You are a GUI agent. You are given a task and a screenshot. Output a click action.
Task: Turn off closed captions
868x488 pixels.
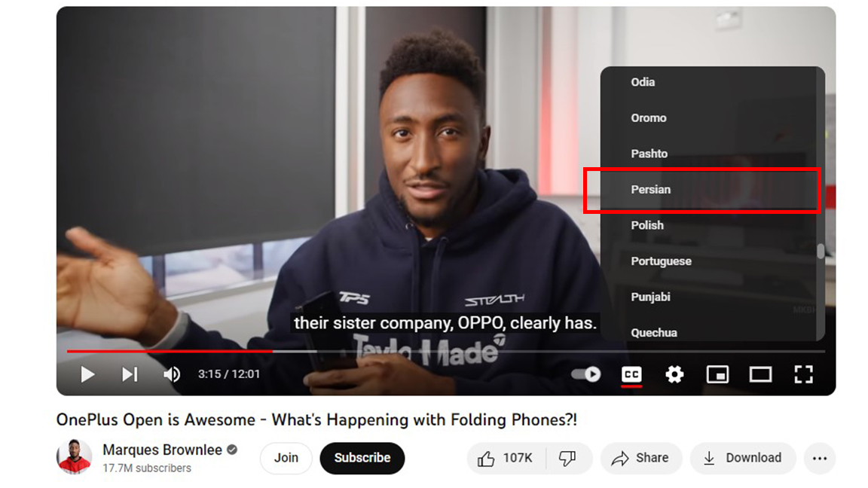click(631, 374)
